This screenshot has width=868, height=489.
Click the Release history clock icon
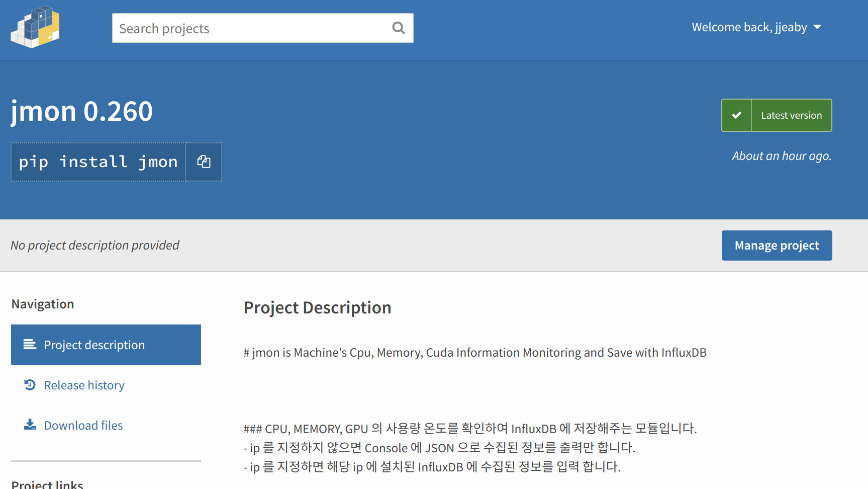coord(30,385)
